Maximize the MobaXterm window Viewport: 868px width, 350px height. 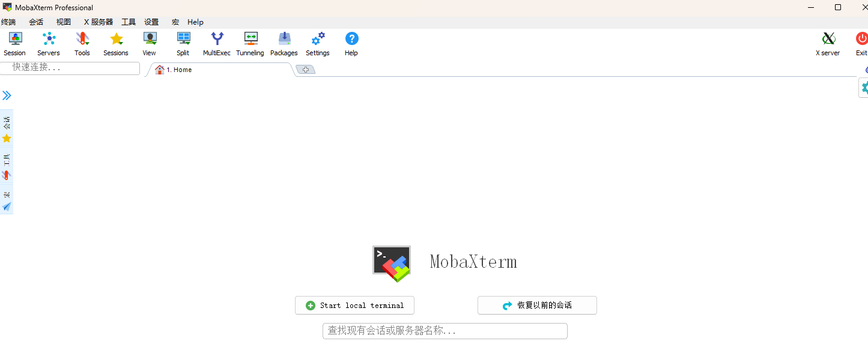click(838, 7)
